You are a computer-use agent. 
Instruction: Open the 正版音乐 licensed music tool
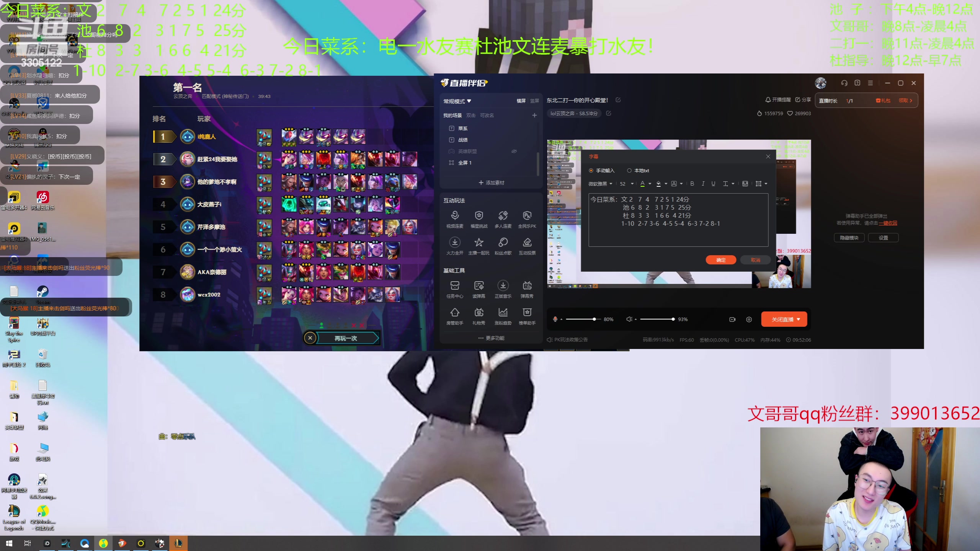503,289
